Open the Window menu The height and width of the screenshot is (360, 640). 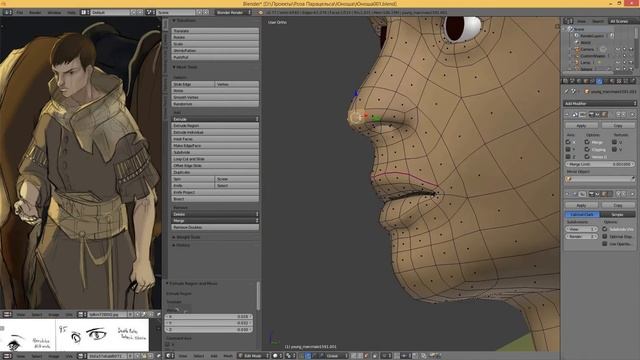54,13
